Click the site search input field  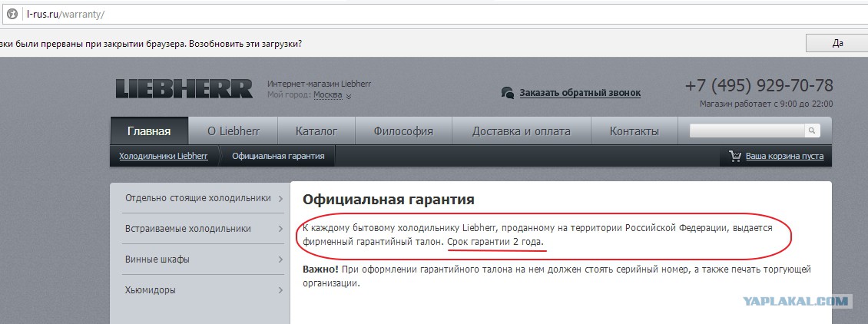(747, 131)
